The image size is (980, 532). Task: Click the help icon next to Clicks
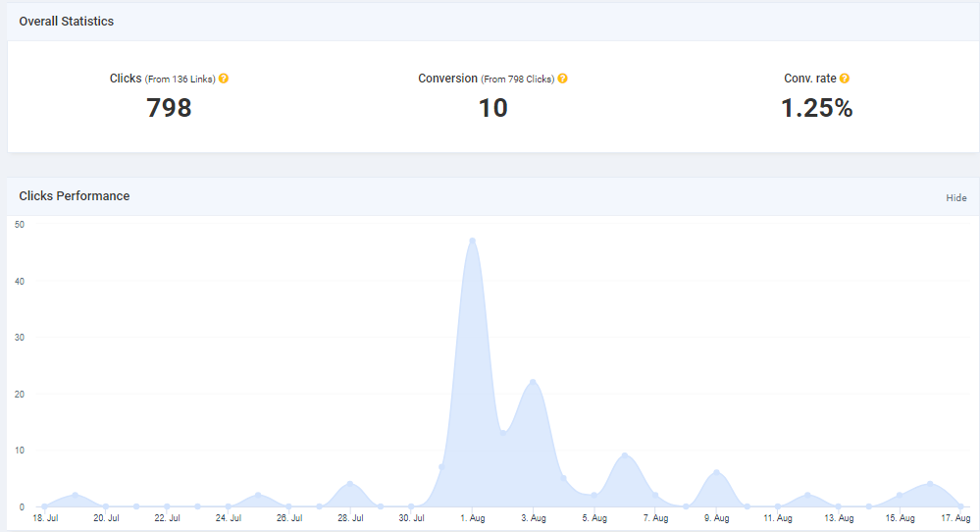(x=224, y=79)
